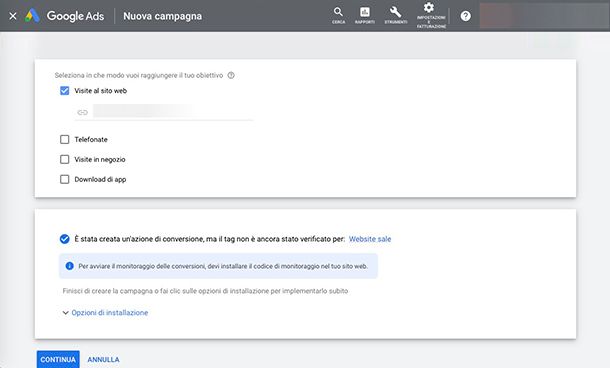Screen dimensions: 610x368
Task: Show help tooltip next to obiettivo text
Action: click(x=231, y=75)
